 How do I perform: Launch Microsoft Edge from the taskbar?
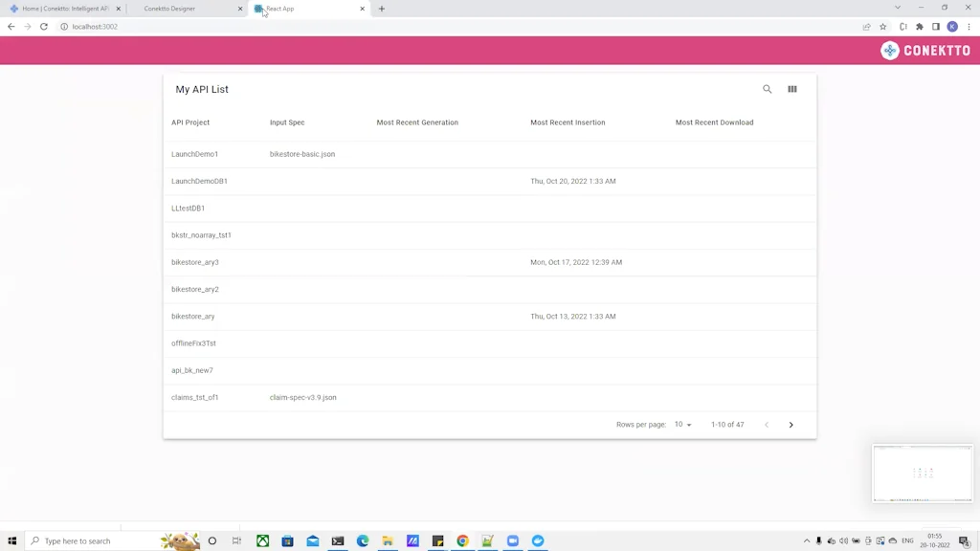[362, 540]
